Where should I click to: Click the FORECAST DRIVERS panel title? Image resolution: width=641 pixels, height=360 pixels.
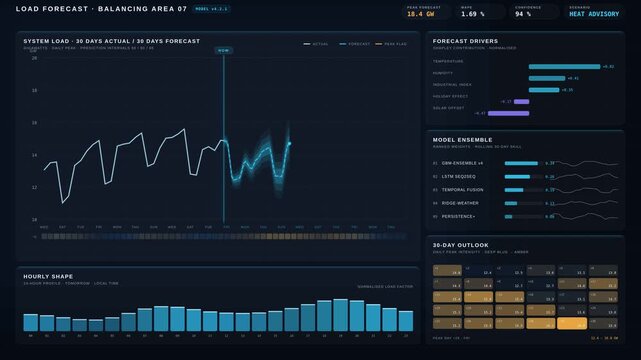465,41
